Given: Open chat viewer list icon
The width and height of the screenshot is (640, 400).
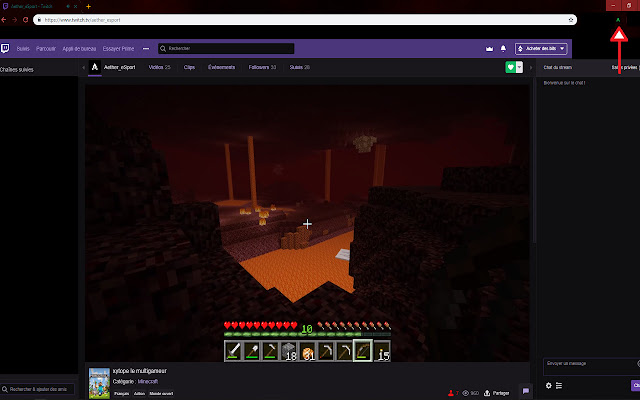Looking at the screenshot, I should [559, 386].
